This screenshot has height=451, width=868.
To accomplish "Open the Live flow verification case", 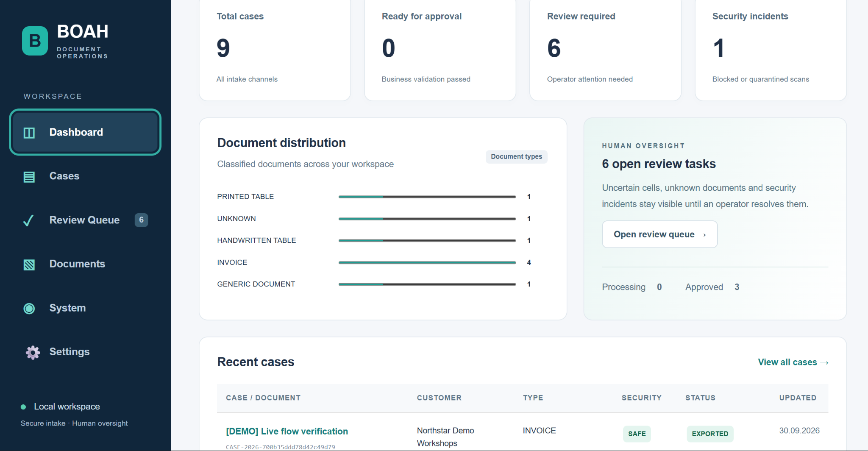I will pyautogui.click(x=287, y=431).
